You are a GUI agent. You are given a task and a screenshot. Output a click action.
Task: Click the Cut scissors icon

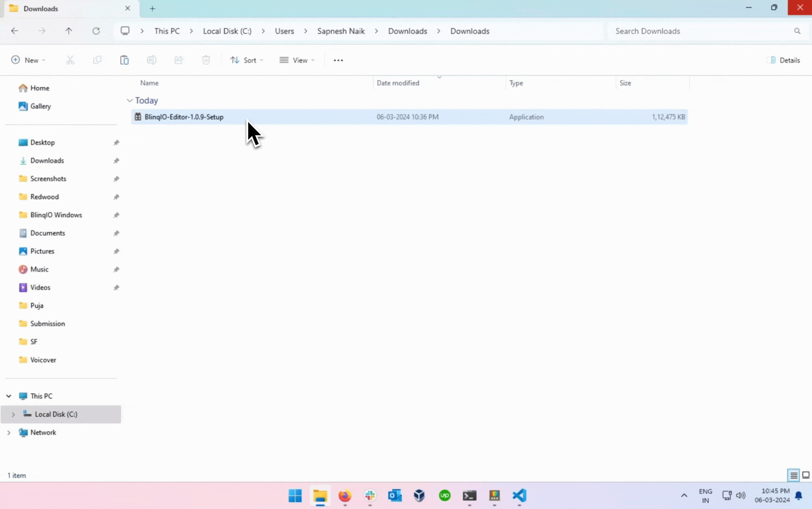point(70,60)
